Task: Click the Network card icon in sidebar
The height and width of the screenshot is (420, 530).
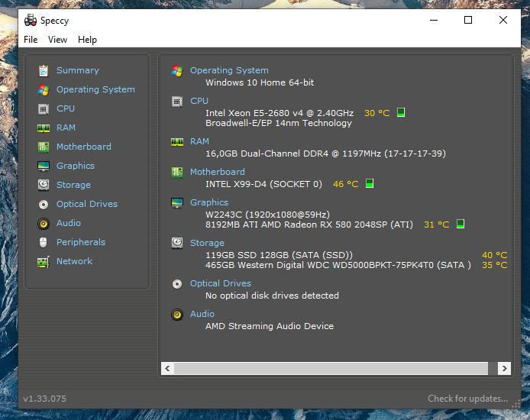Action: pos(44,262)
